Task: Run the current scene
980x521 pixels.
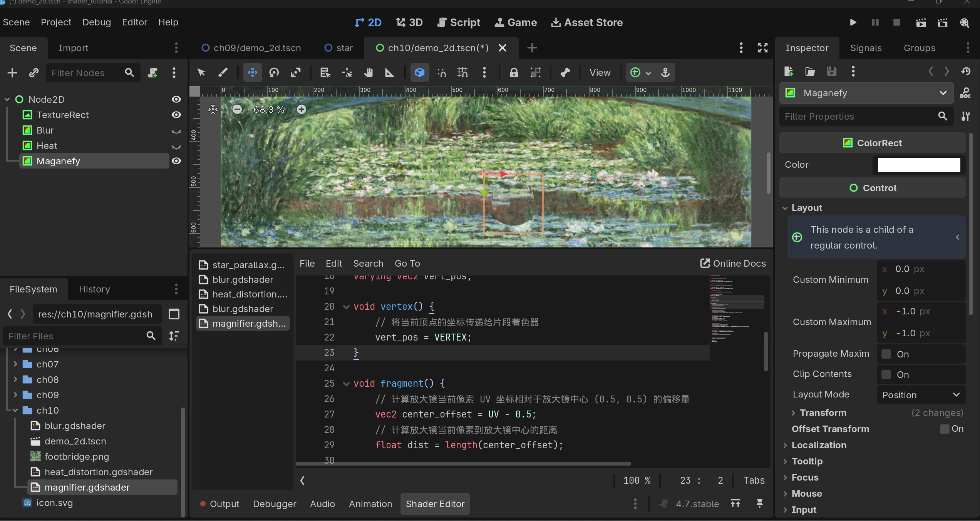Action: (x=921, y=22)
